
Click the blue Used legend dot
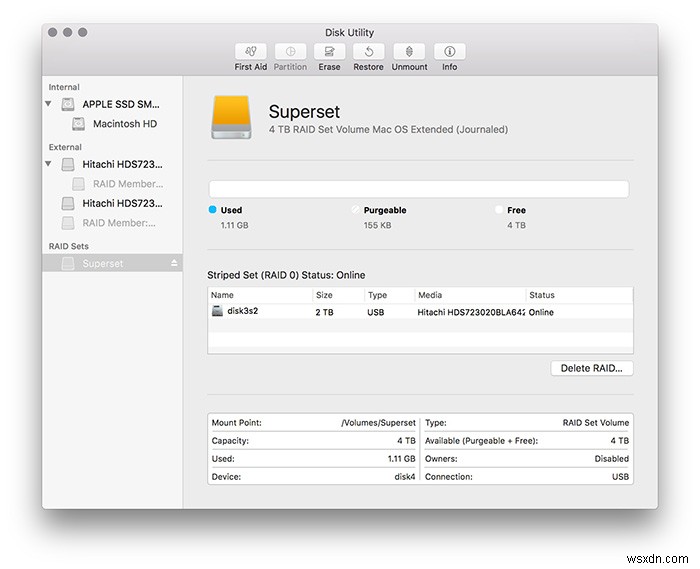(212, 209)
